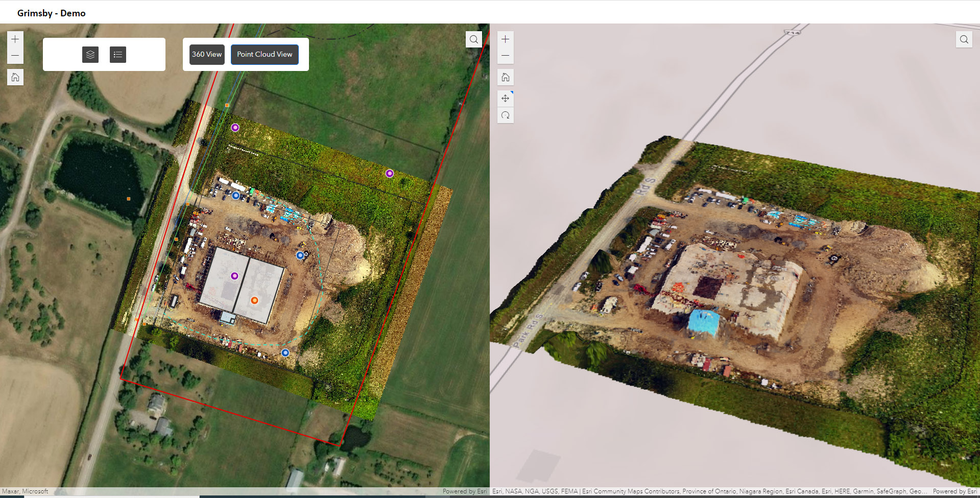Click the search magnifier on the left map
This screenshot has height=498, width=980.
click(473, 39)
